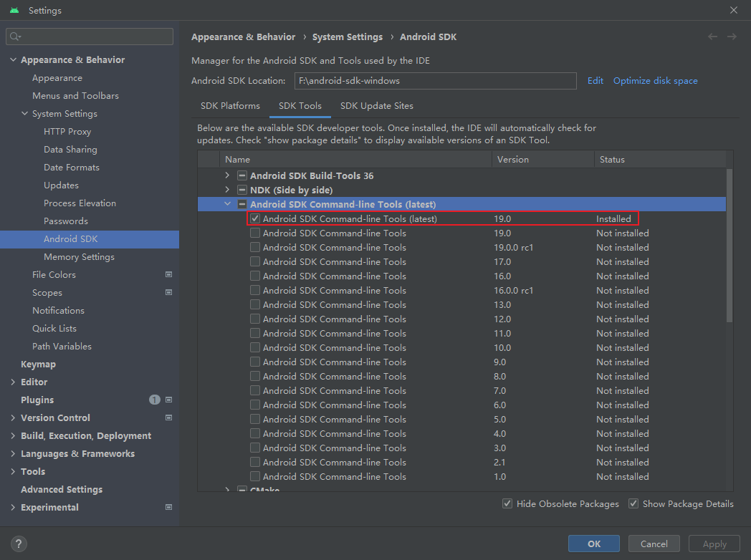Image resolution: width=751 pixels, height=560 pixels.
Task: Sort by the Version column header
Action: click(543, 160)
